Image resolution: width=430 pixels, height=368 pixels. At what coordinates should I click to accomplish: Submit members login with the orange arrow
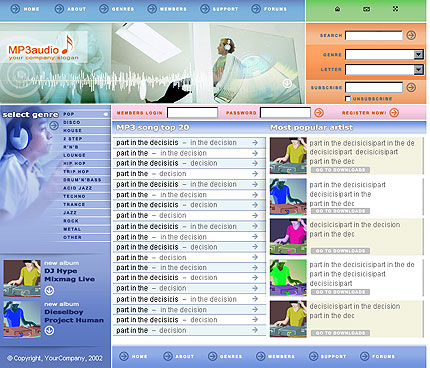(319, 113)
